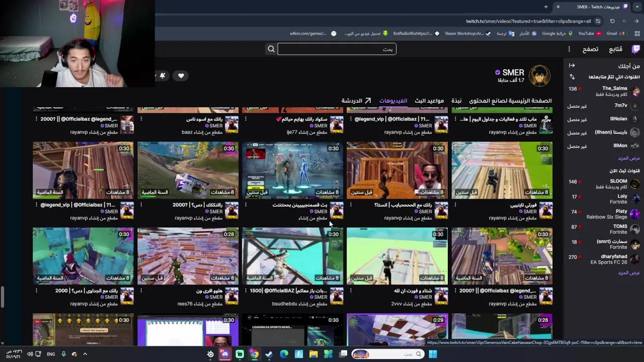Screen dimensions: 644x362
Task: Open dharyfahad EA Sports FC 26 channel
Action: click(604, 259)
